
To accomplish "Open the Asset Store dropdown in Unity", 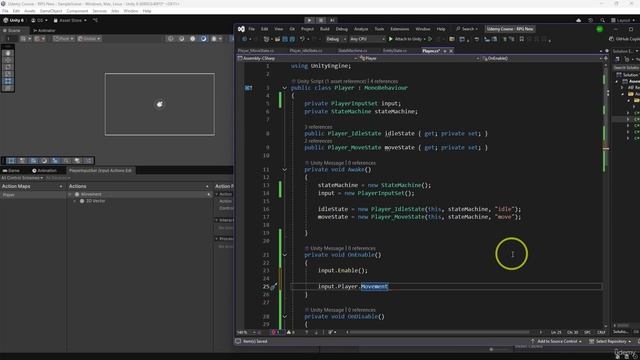I will 70,20.
